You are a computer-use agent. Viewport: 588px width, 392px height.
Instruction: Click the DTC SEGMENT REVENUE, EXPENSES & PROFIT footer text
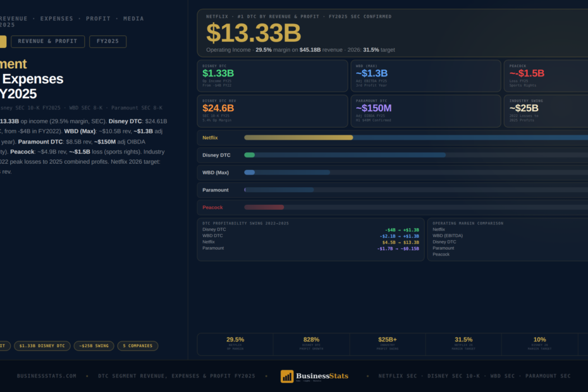click(x=176, y=376)
